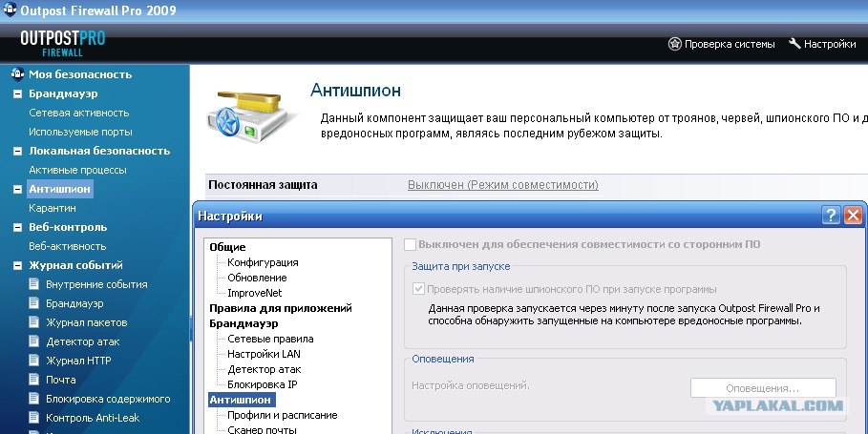Toggle spyware check at program startup checkbox

418,289
